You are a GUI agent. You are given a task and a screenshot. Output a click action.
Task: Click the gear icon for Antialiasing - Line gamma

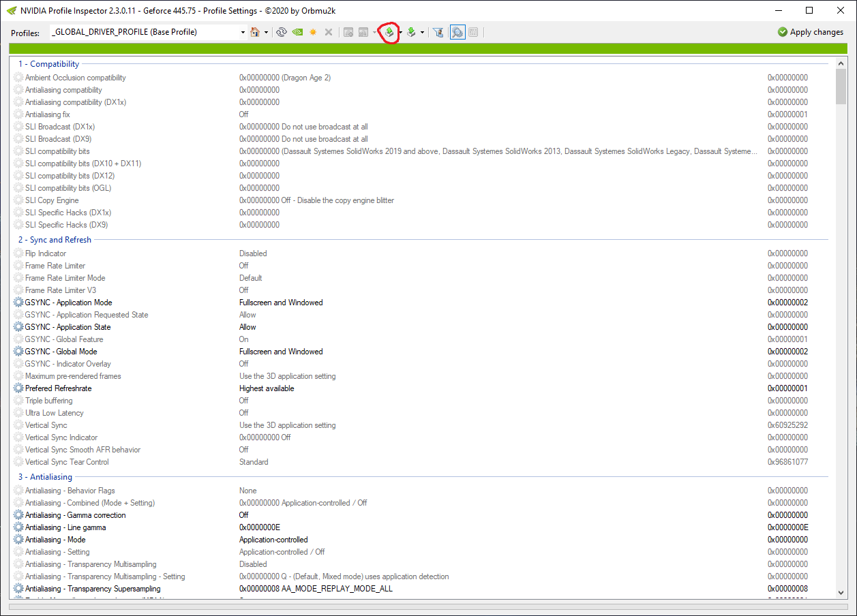(18, 527)
